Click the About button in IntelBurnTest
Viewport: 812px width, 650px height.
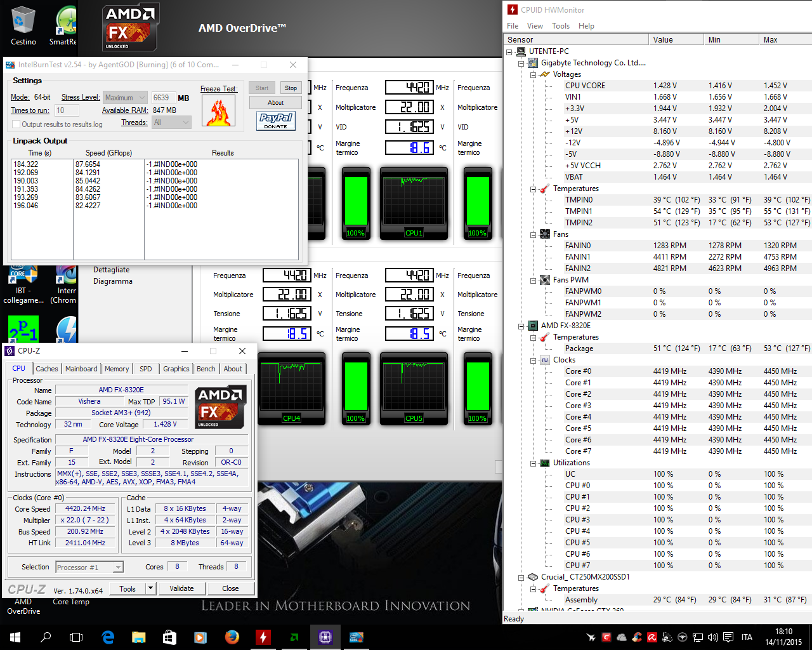click(x=275, y=103)
